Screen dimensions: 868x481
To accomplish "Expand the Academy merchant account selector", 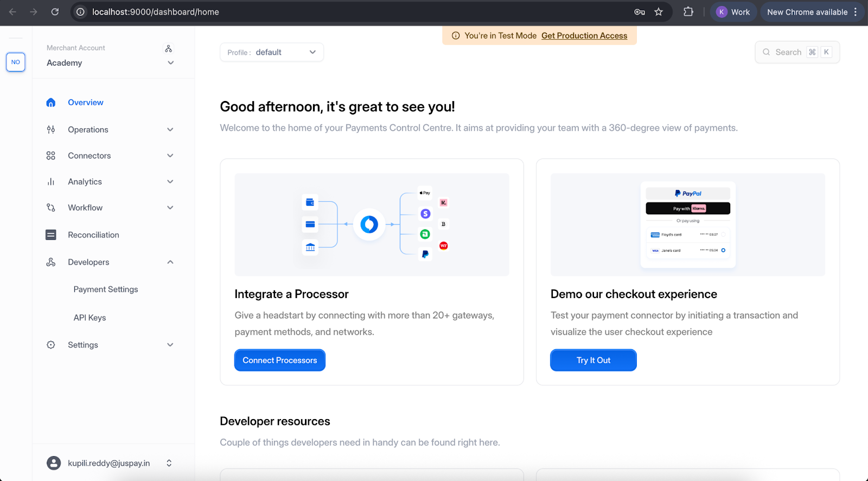I will tap(170, 63).
